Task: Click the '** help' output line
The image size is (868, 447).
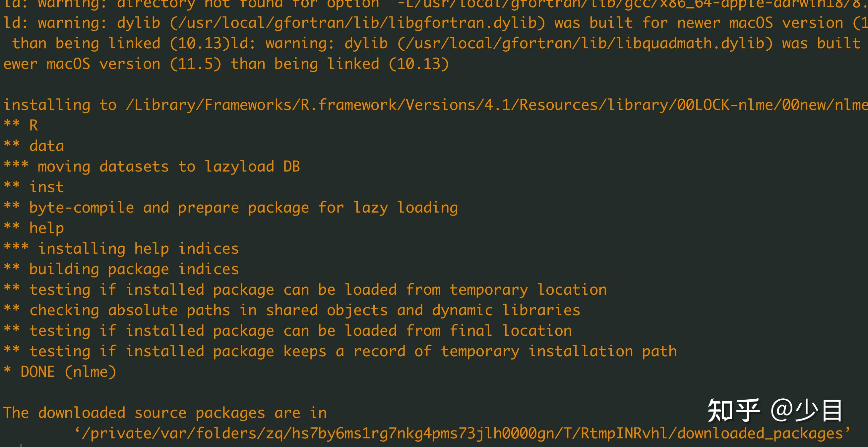Action: pos(34,228)
